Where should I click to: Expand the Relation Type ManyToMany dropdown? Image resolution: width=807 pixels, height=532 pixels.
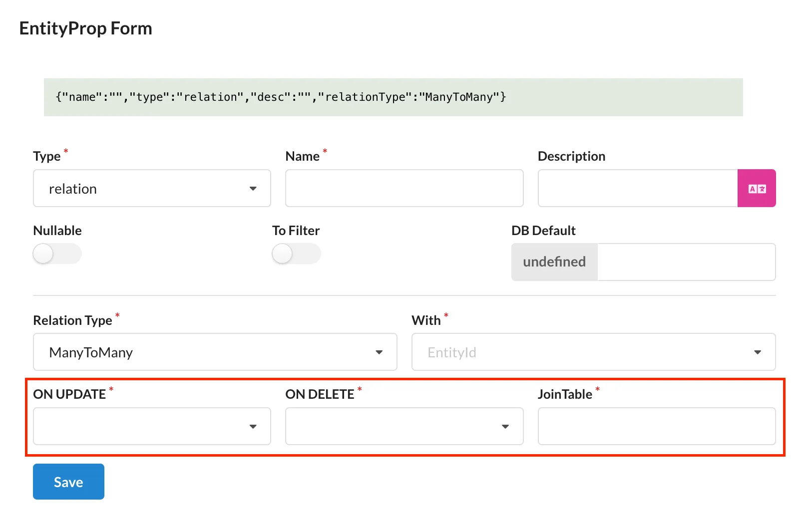coord(215,352)
